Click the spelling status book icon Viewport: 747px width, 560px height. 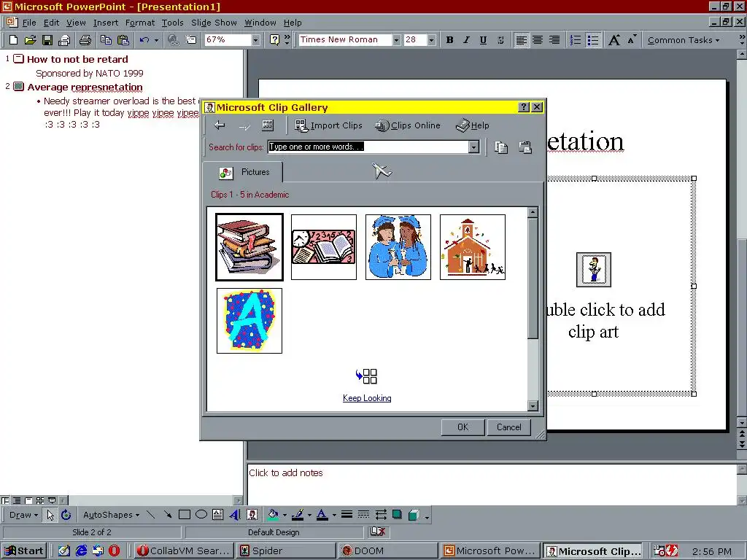[378, 532]
